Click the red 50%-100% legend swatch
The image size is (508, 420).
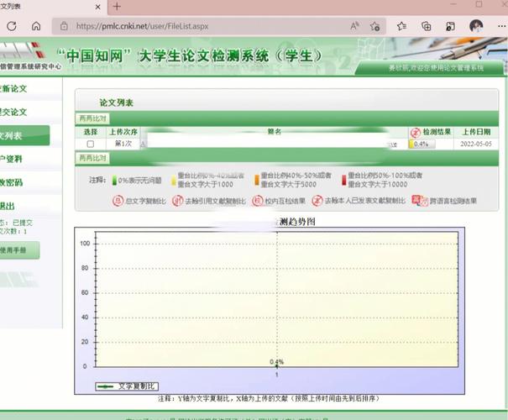click(343, 180)
